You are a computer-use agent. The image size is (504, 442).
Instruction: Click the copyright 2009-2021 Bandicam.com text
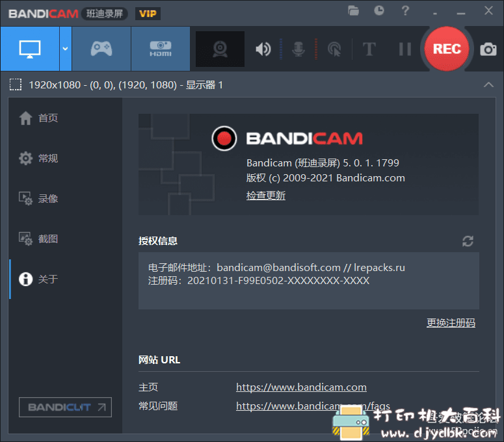(326, 178)
